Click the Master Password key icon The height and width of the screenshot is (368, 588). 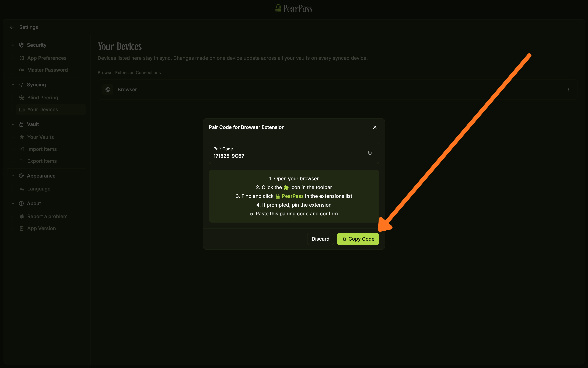tap(22, 70)
